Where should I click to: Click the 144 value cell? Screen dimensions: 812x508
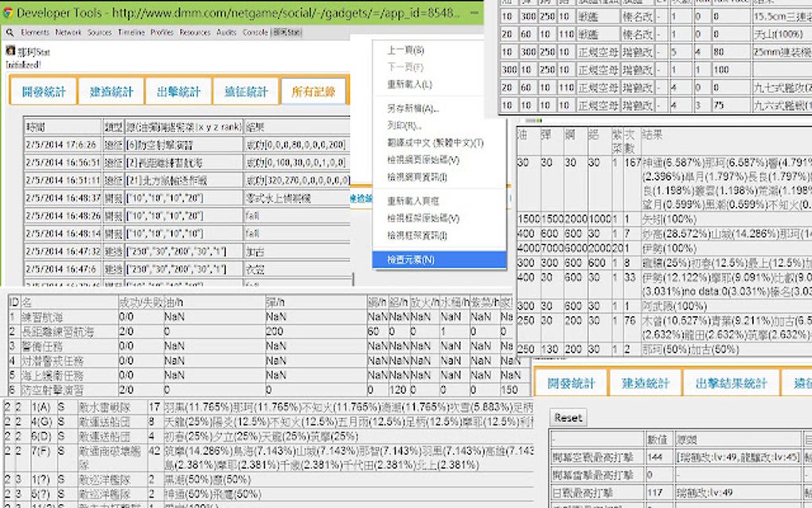[x=658, y=457]
